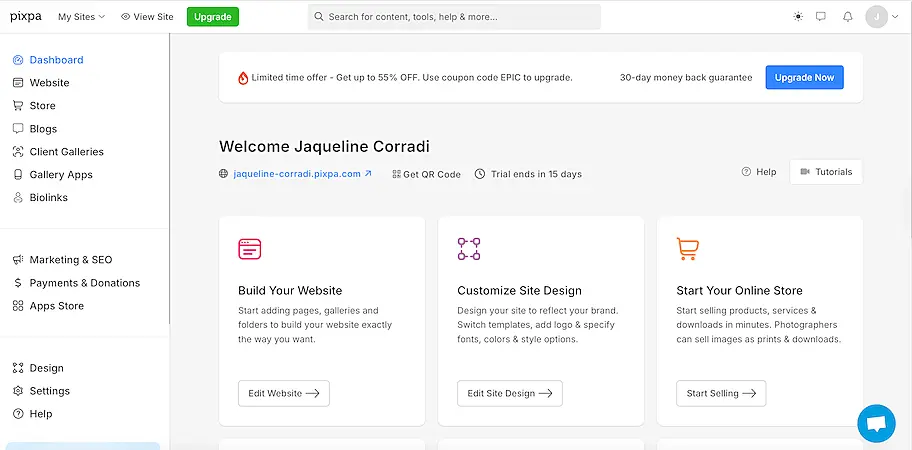Image resolution: width=912 pixels, height=450 pixels.
Task: Click Trial ends in 15 days
Action: 528,174
